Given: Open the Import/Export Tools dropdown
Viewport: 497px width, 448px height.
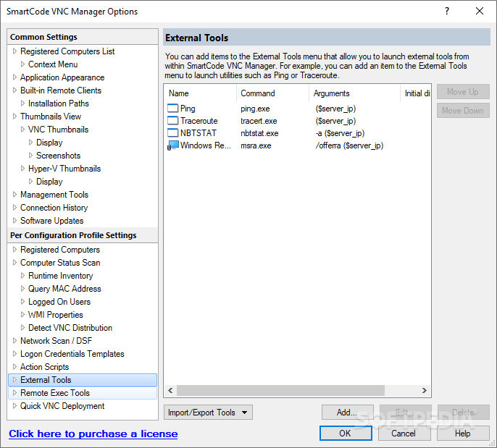Looking at the screenshot, I should 208,413.
